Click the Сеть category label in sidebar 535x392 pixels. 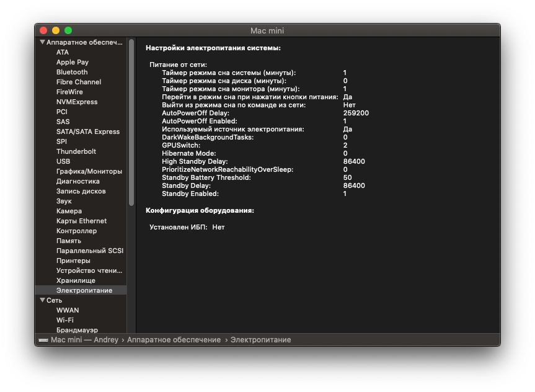(55, 300)
